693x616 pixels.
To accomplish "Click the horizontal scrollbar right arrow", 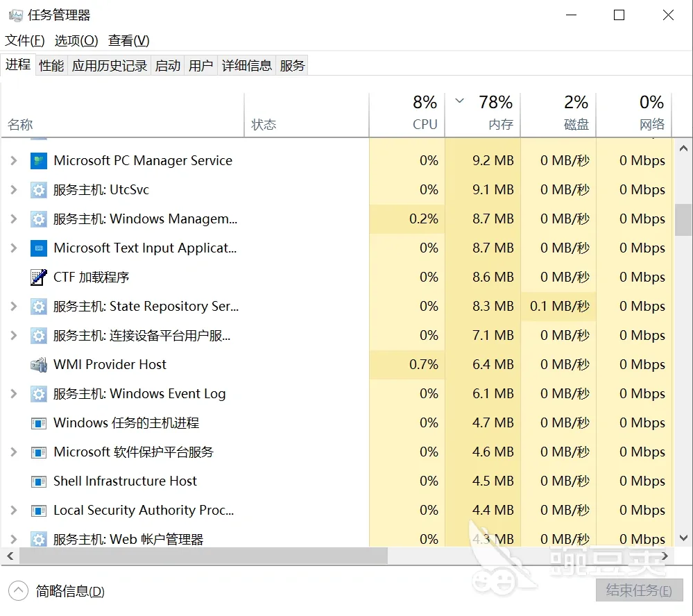I will coord(665,556).
